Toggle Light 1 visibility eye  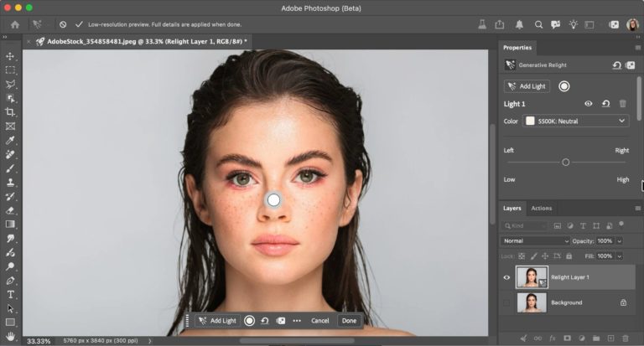tap(589, 104)
